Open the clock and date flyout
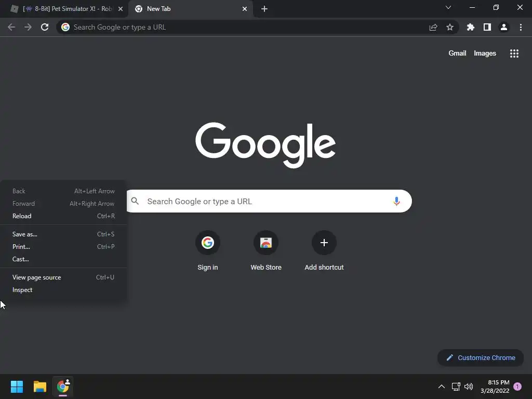Screen dimensions: 532x399 click(x=495, y=387)
